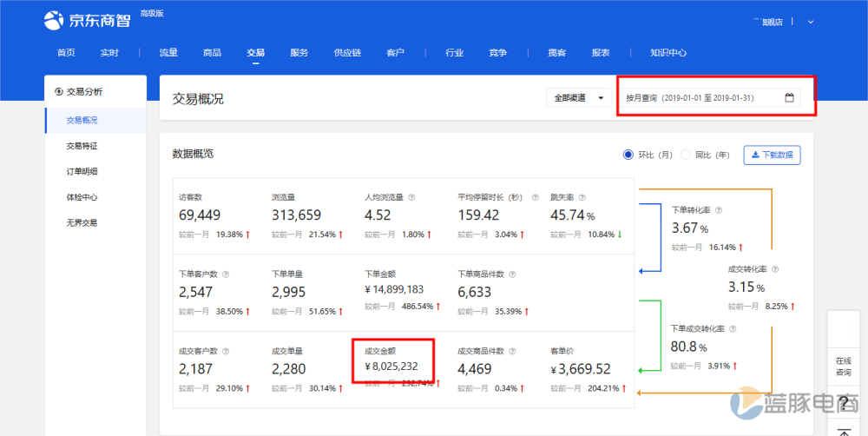Show help for 成交转化率
Viewport: 868px width, 436px height.
(775, 269)
